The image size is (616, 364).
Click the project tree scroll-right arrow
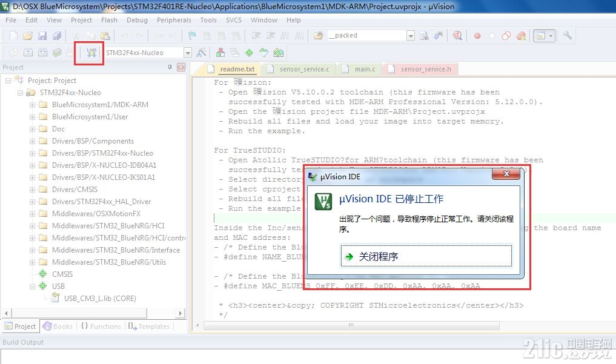(x=180, y=313)
